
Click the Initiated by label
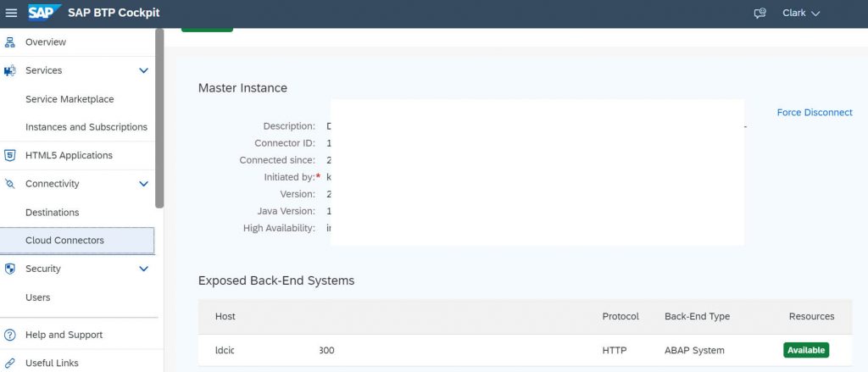[x=290, y=177]
